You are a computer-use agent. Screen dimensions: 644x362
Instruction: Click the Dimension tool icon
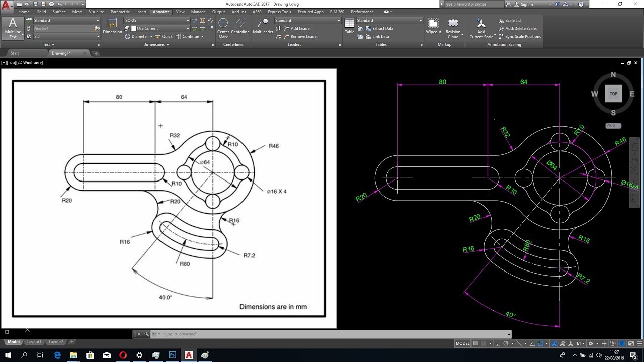click(112, 26)
